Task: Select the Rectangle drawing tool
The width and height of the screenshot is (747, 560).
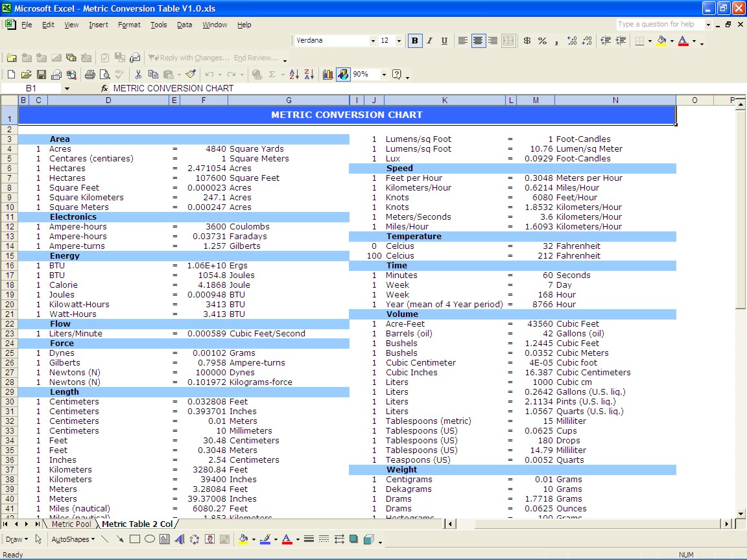Action: pyautogui.click(x=135, y=539)
